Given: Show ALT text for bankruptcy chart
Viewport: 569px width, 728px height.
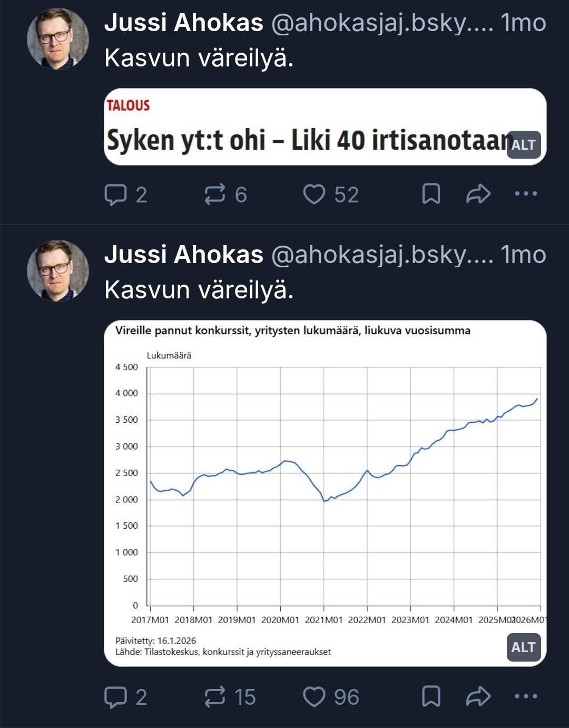Looking at the screenshot, I should pos(523,647).
